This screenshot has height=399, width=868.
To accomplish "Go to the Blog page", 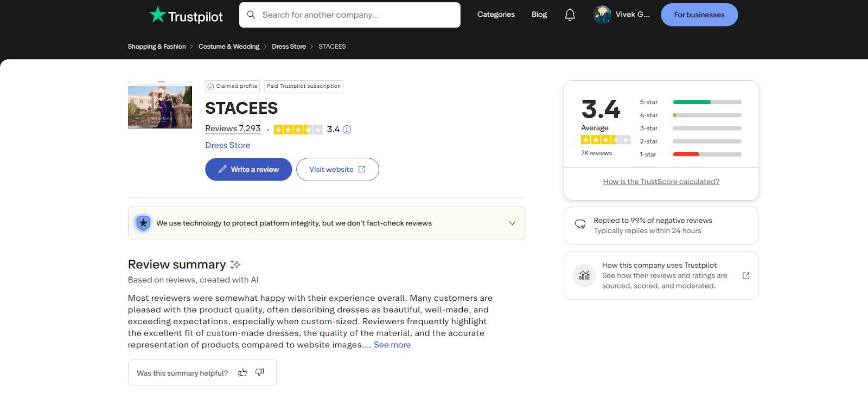I will pyautogui.click(x=539, y=15).
